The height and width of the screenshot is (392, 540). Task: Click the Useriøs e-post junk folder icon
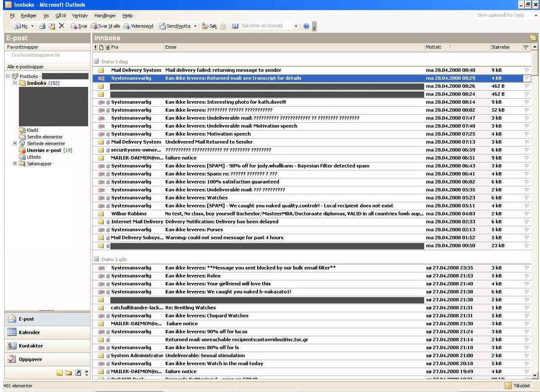click(x=22, y=150)
